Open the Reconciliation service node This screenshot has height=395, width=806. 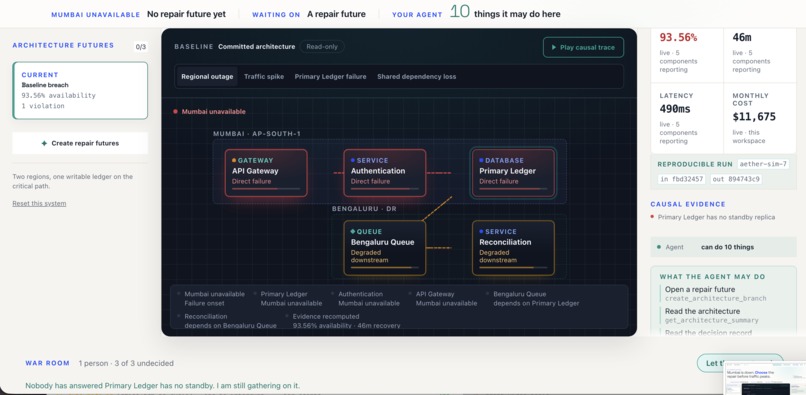pyautogui.click(x=514, y=248)
